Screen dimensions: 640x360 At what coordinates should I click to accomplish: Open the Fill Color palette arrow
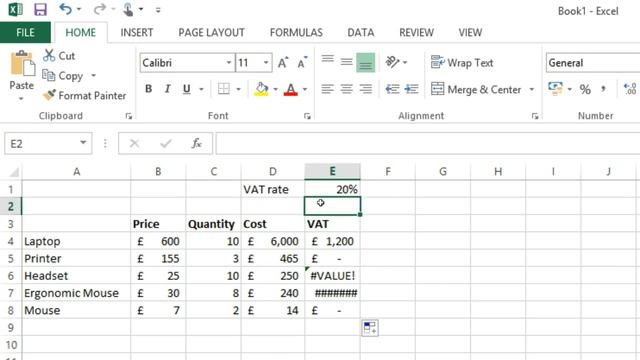tap(276, 89)
